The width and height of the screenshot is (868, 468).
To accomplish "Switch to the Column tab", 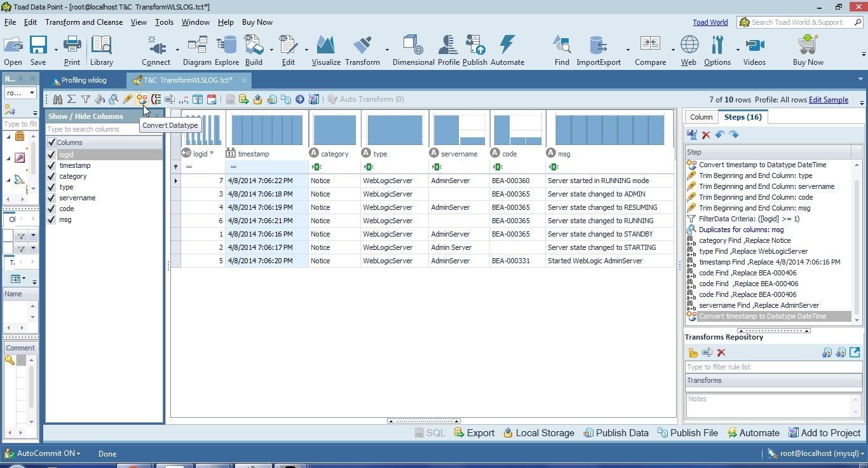I will pos(701,117).
